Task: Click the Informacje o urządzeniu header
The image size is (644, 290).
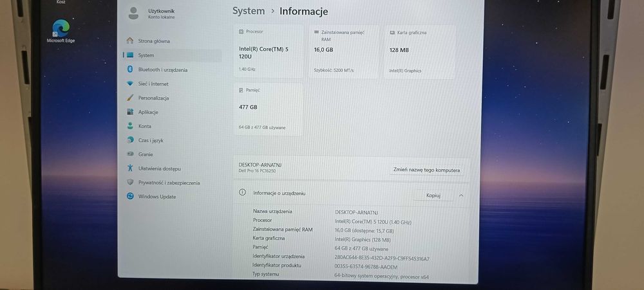Action: point(279,193)
